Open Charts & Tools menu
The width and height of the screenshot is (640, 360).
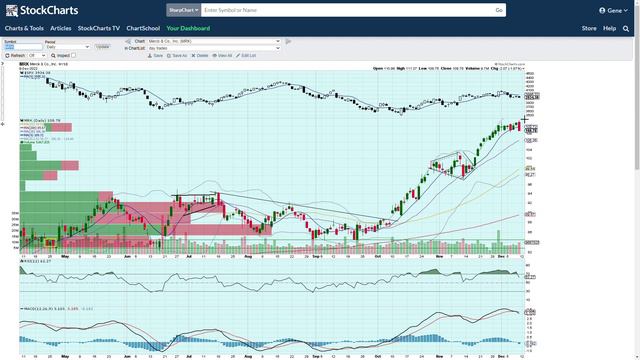coord(24,29)
